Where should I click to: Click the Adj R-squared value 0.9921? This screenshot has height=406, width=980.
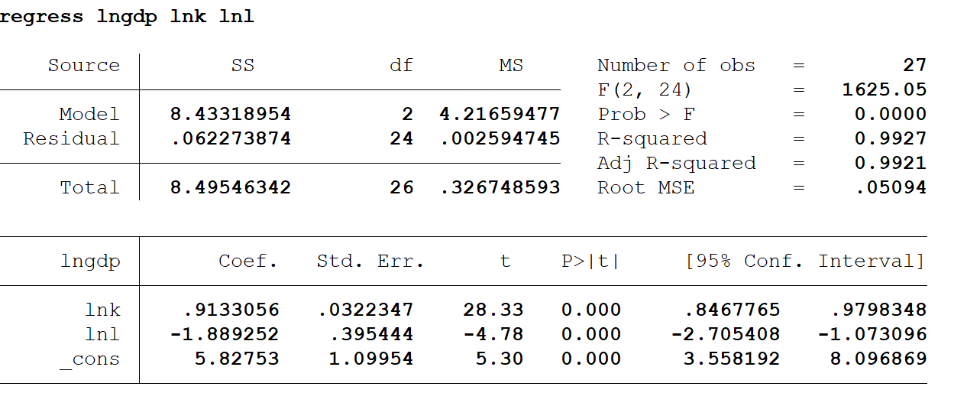(891, 163)
